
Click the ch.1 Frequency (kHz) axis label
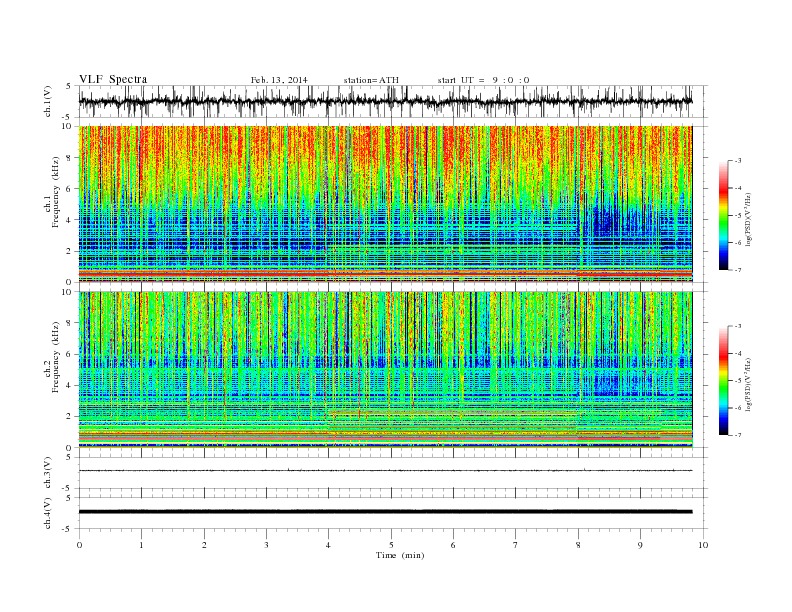coord(52,192)
